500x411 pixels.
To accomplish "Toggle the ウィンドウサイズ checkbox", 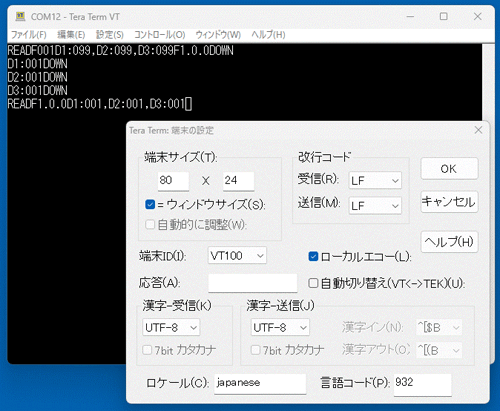I will point(150,204).
